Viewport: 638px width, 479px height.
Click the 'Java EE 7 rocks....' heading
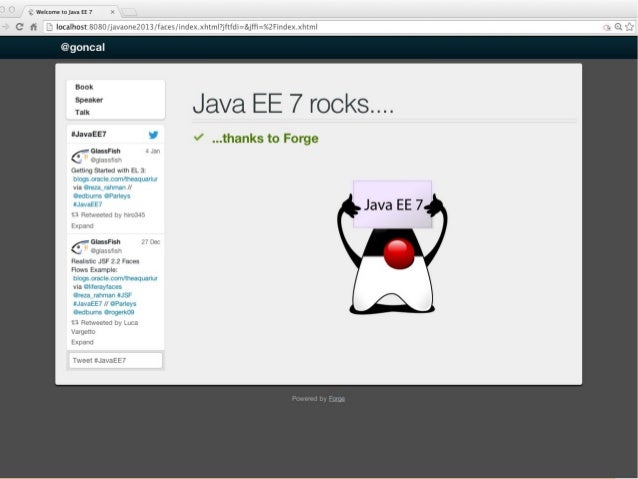[x=293, y=104]
